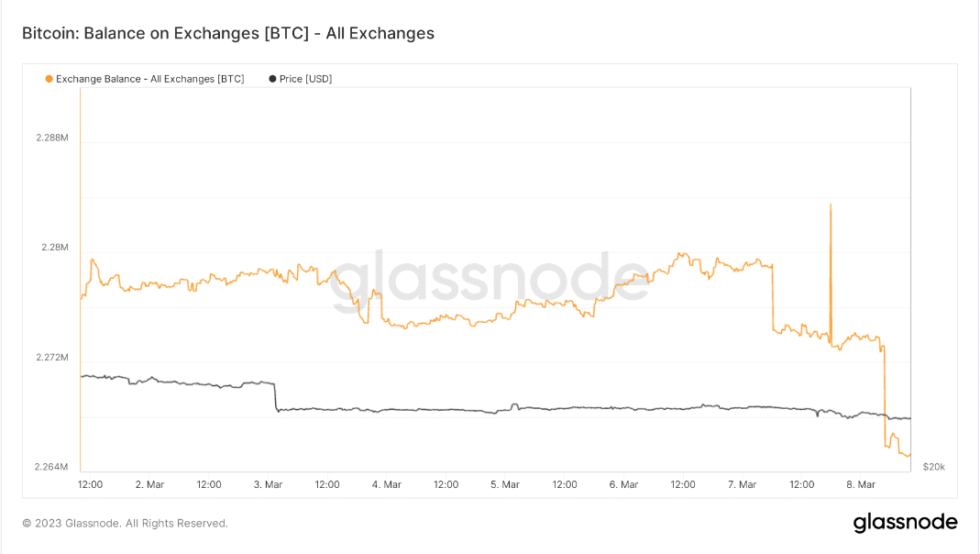Click the 2023 Glassnode copyright text

coord(125,523)
